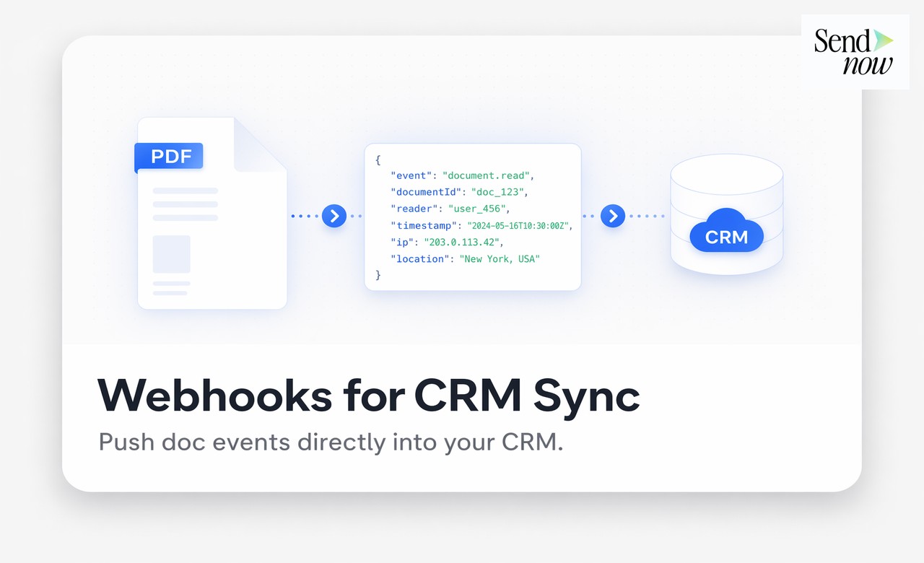This screenshot has width=924, height=563.
Task: Expand the left chevron arrow between PDF and payload
Action: point(334,216)
